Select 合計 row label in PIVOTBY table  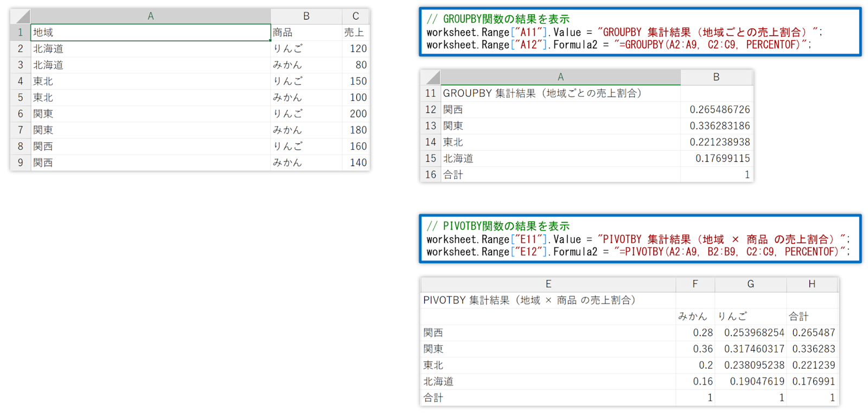pos(548,398)
